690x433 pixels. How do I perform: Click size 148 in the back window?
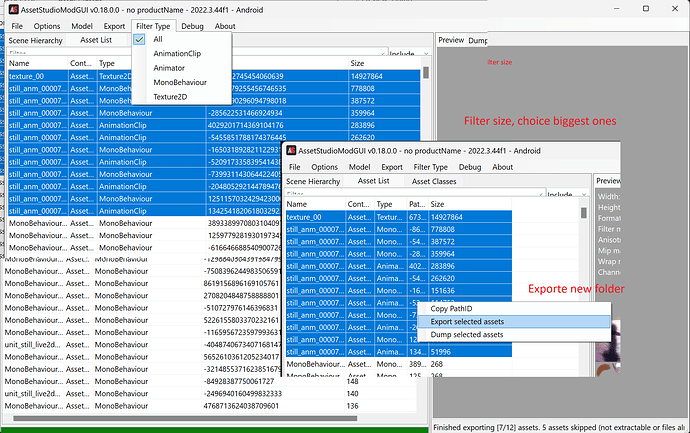352,382
